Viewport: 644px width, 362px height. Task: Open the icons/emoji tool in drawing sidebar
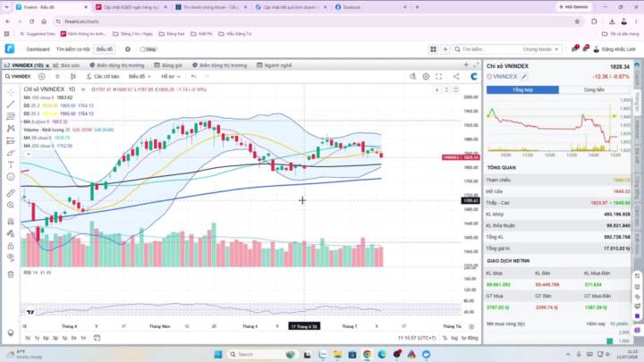[11, 177]
